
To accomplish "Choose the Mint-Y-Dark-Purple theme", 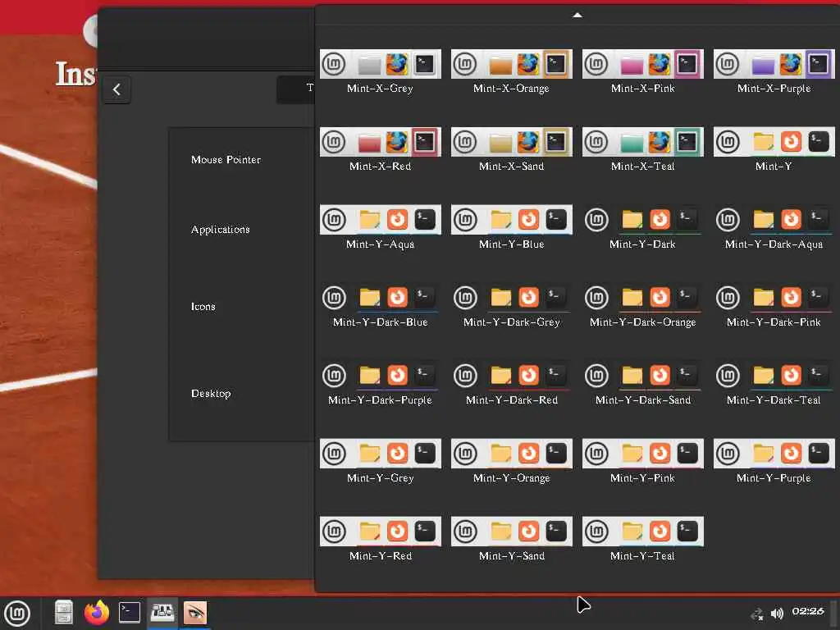I will point(381,375).
